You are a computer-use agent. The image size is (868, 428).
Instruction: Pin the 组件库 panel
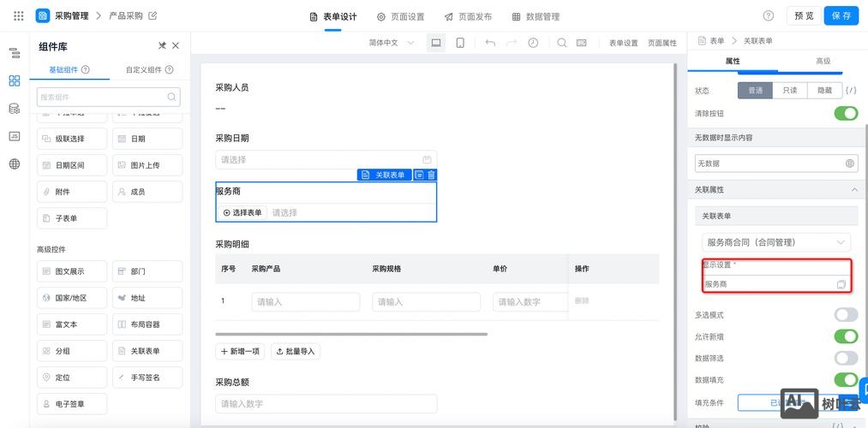[162, 46]
